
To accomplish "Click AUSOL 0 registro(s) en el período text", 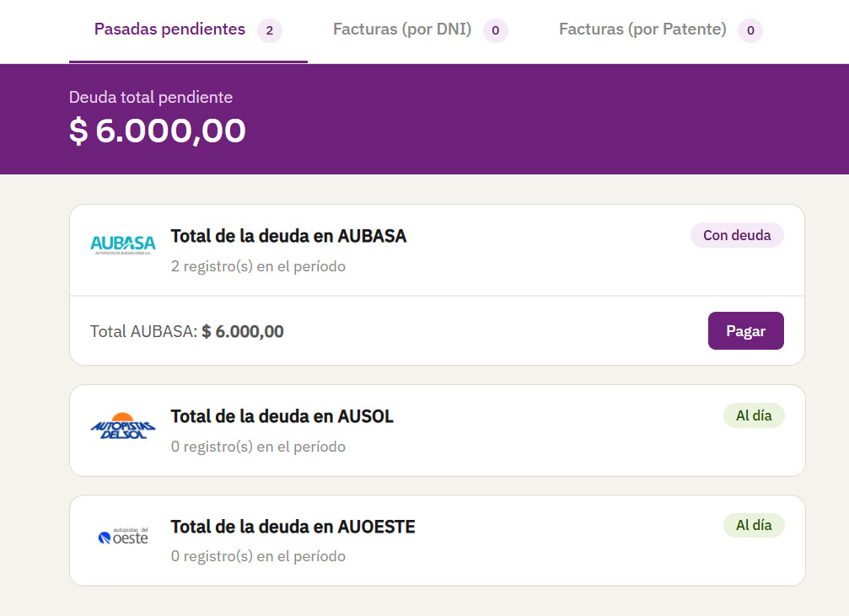I will coord(258,447).
